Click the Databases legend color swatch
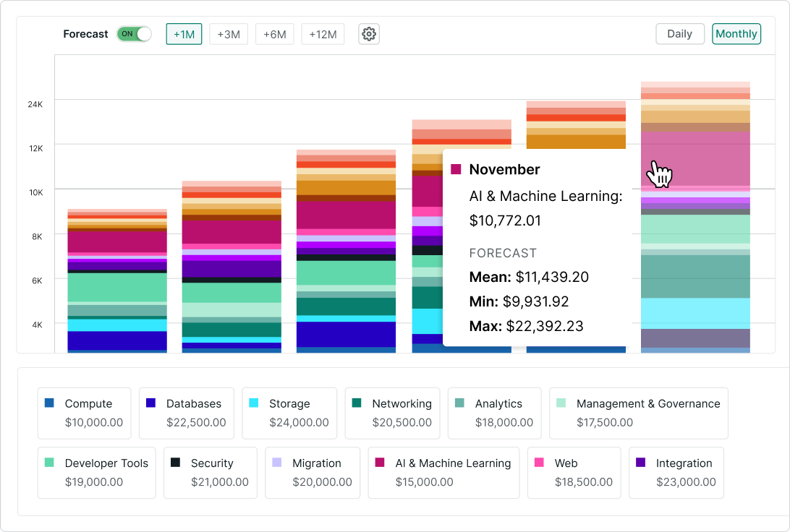The width and height of the screenshot is (790, 532). click(150, 403)
